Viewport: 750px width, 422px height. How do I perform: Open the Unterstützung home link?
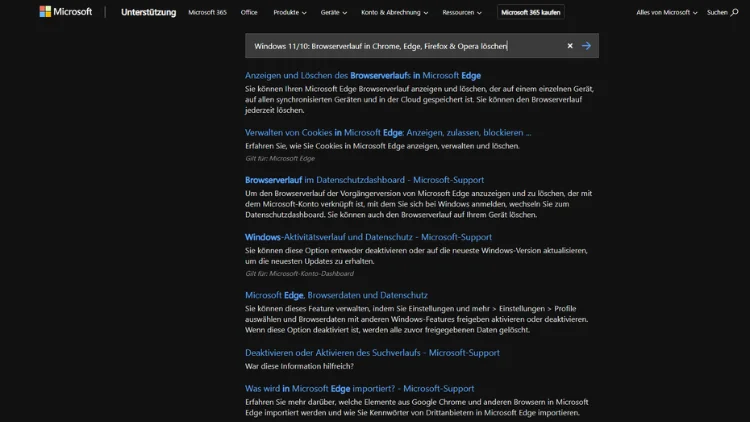coord(148,12)
